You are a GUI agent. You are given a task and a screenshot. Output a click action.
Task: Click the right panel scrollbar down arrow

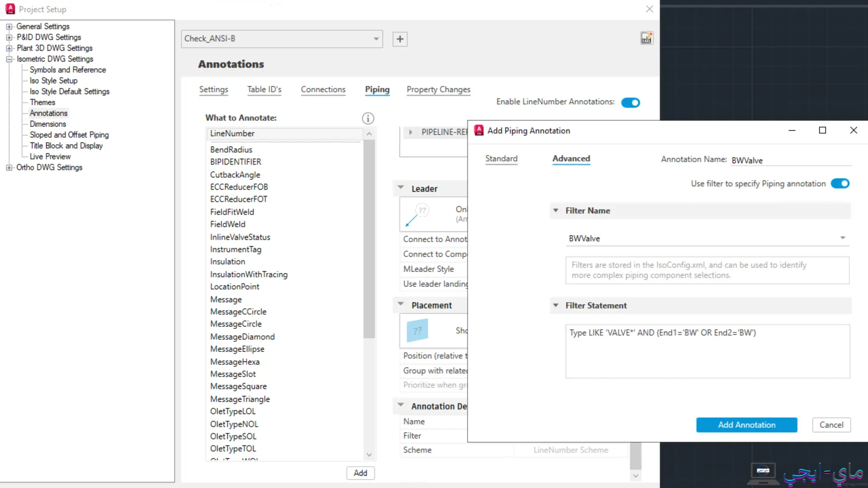(636, 475)
